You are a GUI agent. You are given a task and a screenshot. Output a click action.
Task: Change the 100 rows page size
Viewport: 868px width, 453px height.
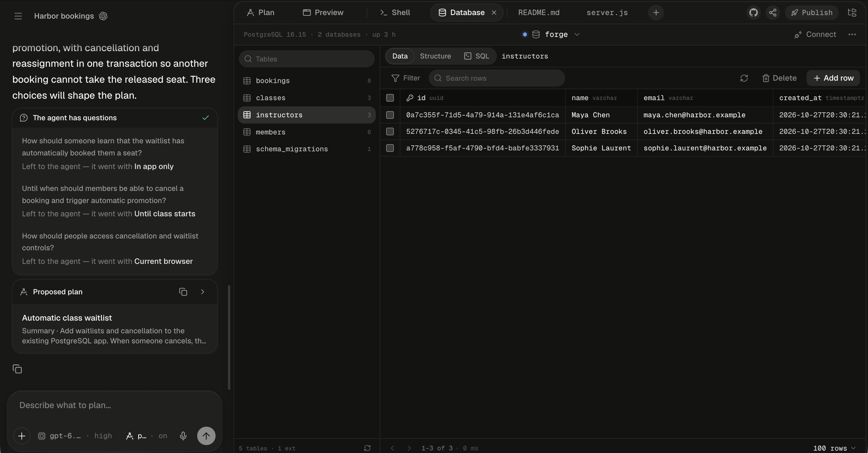(x=834, y=448)
